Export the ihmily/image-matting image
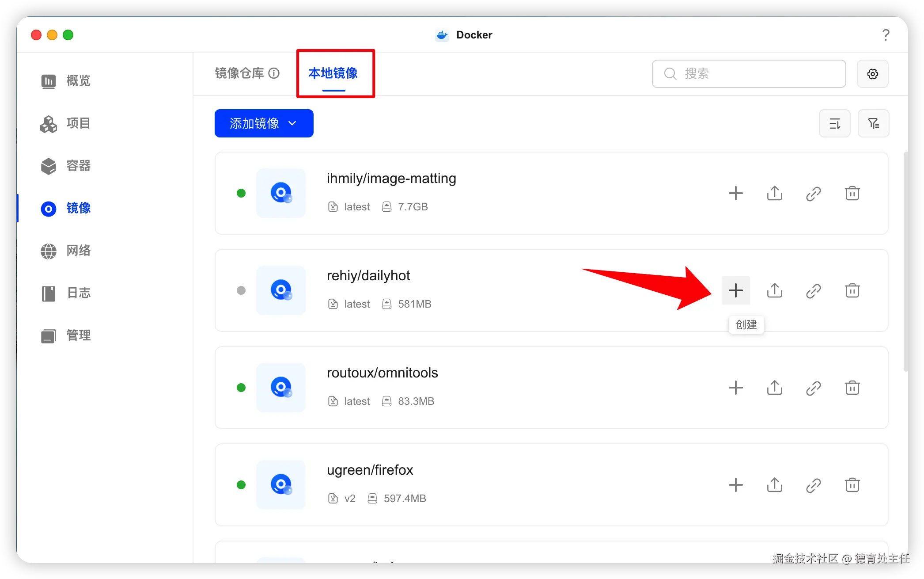 coord(775,193)
